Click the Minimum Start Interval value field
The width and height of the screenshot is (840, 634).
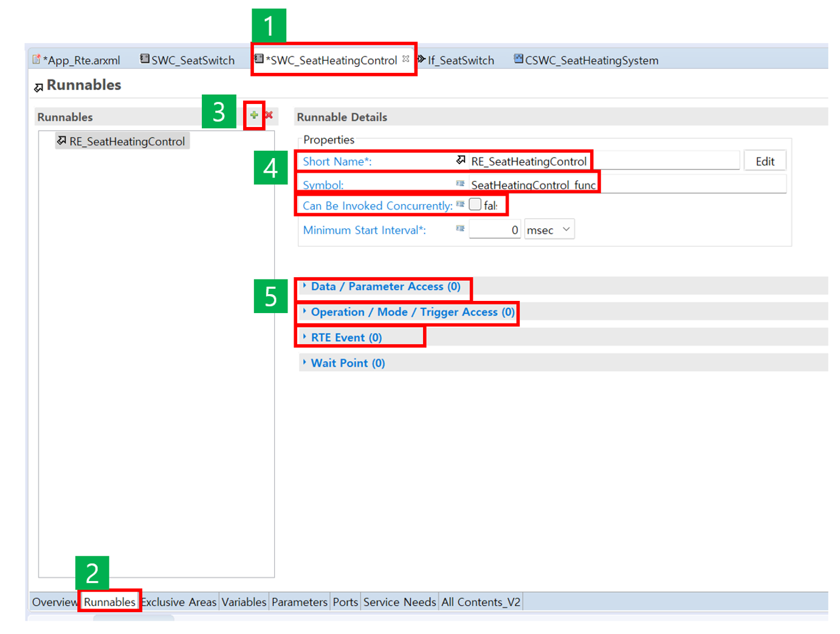coord(494,230)
